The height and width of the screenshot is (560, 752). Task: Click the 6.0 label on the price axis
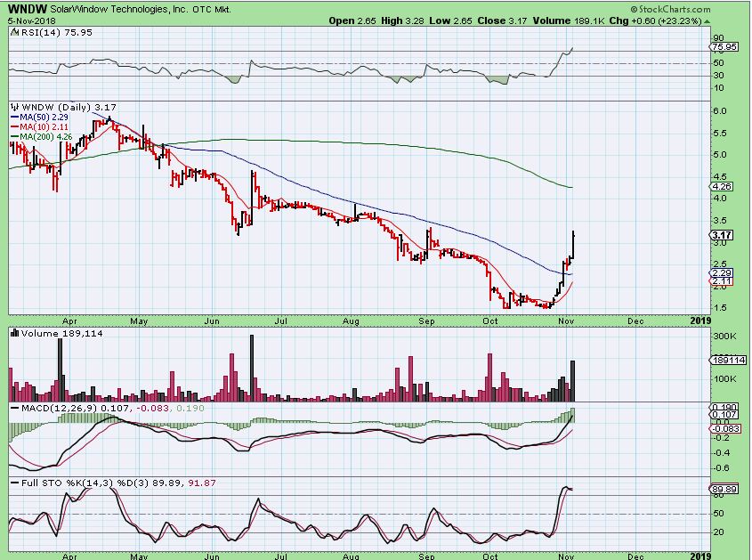(x=720, y=111)
